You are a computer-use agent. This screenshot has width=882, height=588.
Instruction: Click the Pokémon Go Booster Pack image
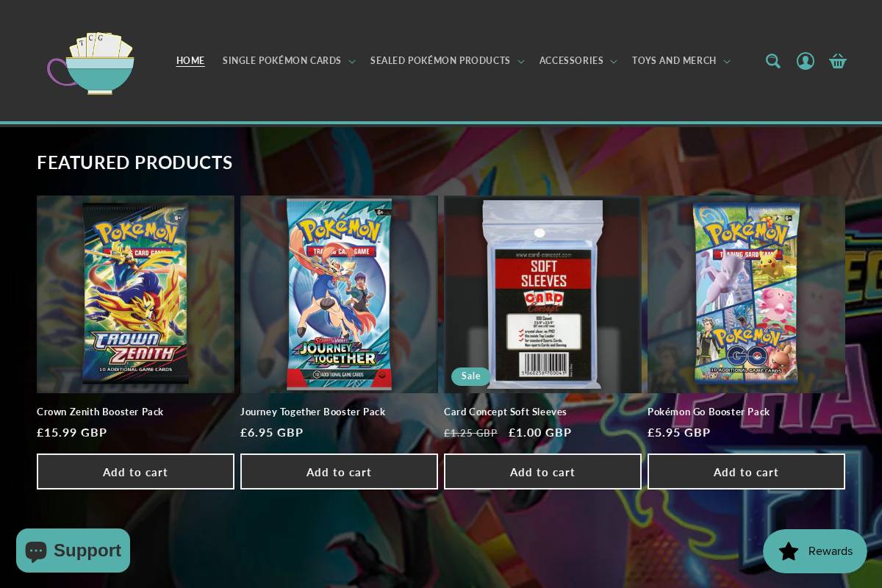coord(746,294)
